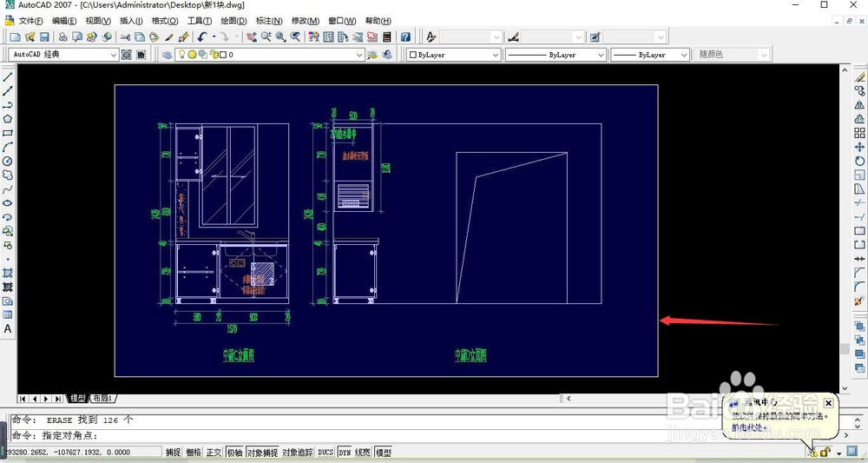Select the Line tool in Draw toolbar
This screenshot has width=868, height=463.
click(8, 77)
